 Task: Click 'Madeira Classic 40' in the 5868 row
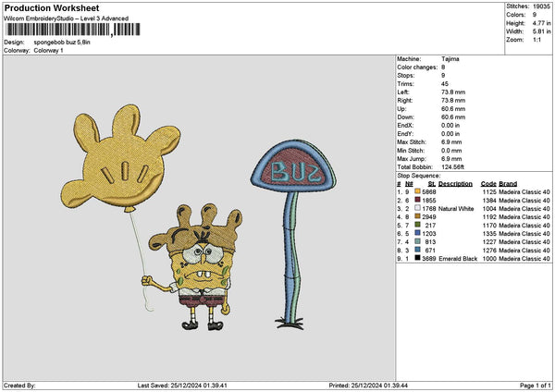(524, 191)
